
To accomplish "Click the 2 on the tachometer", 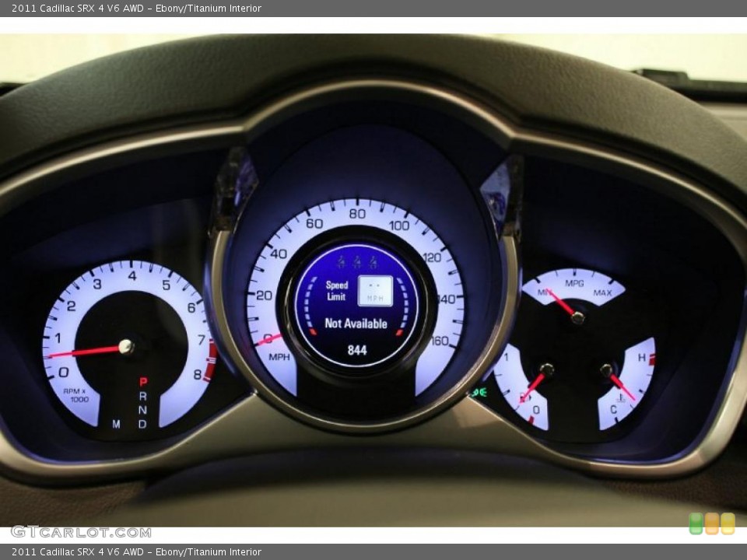I will [71, 306].
